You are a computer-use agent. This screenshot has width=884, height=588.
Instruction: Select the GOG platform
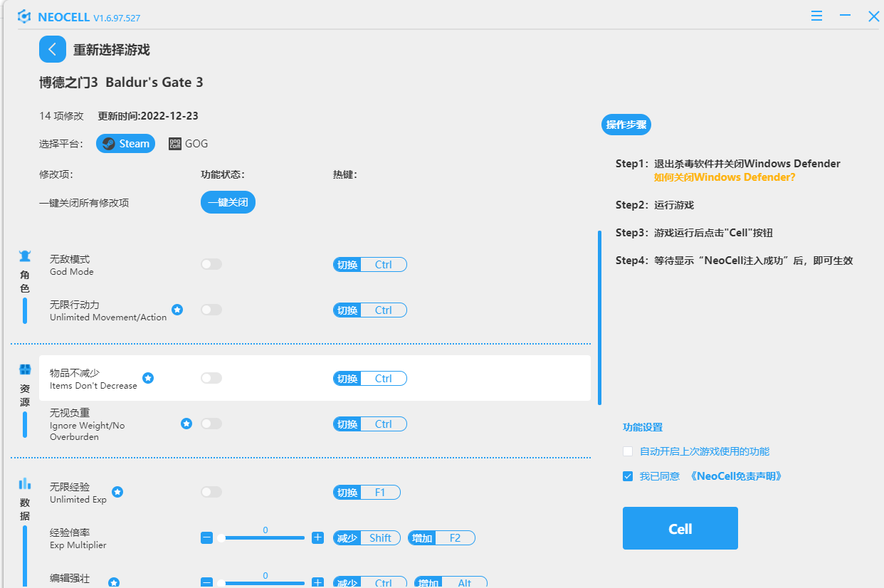(189, 144)
